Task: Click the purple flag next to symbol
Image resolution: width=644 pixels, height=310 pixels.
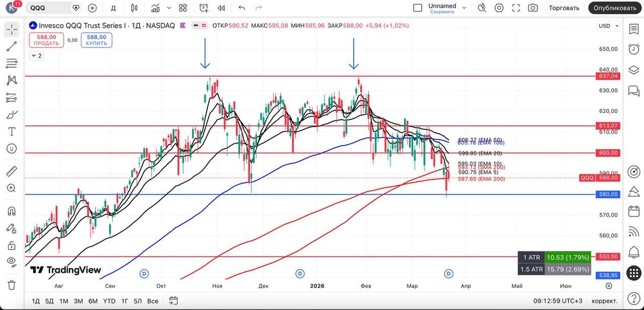Action: (x=183, y=26)
